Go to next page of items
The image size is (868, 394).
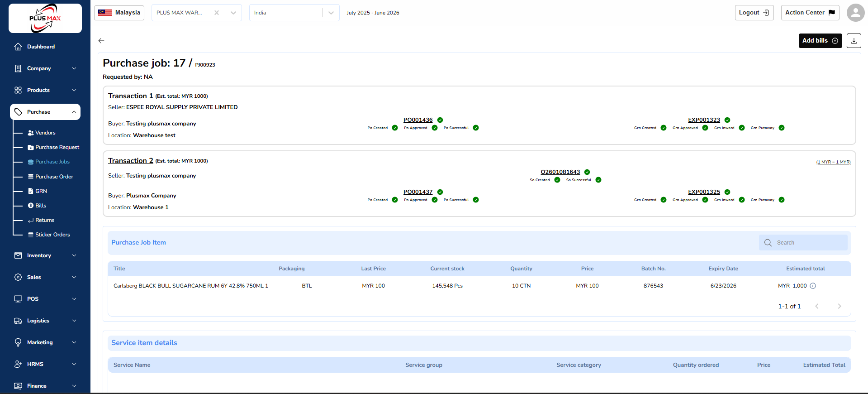click(x=839, y=306)
